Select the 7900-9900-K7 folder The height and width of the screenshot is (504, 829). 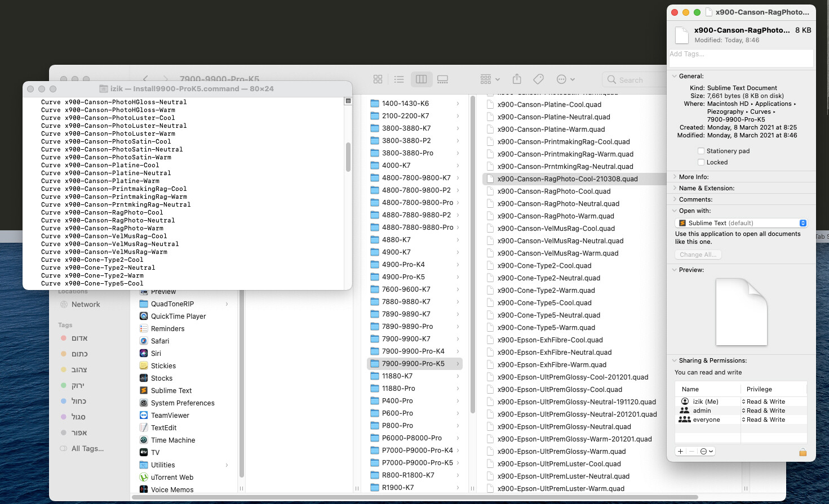[406, 338]
